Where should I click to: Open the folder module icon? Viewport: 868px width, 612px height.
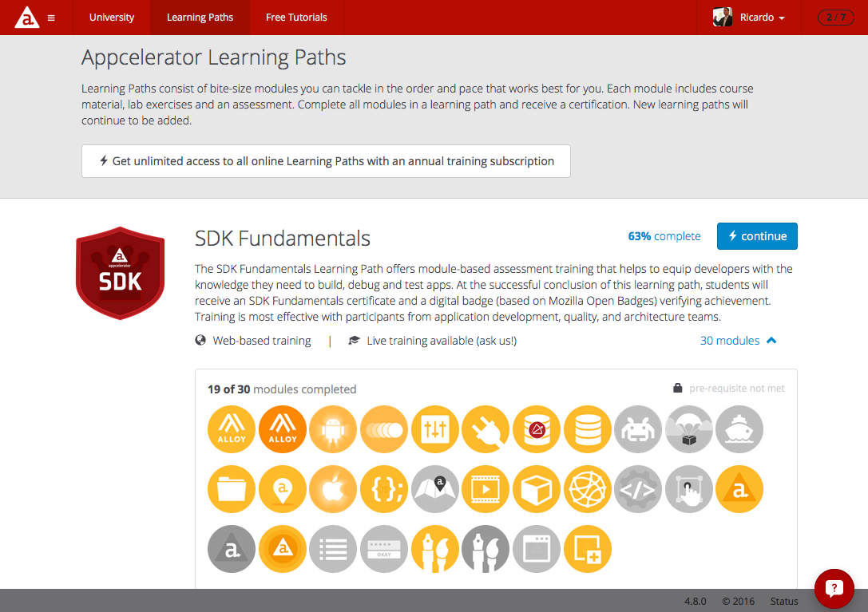click(232, 489)
